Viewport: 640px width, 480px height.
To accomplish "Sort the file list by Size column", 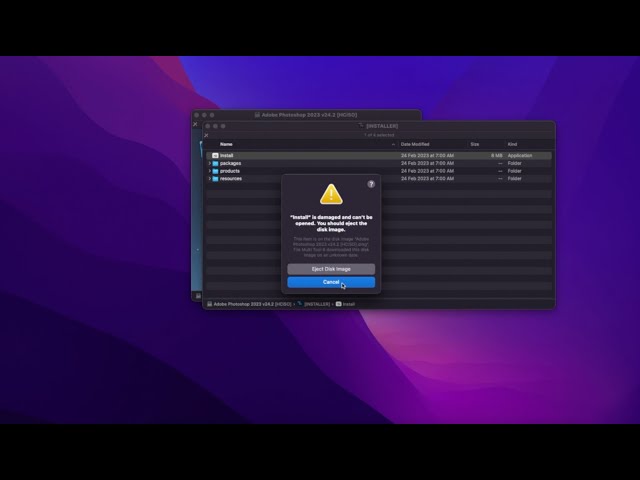I will pyautogui.click(x=475, y=144).
